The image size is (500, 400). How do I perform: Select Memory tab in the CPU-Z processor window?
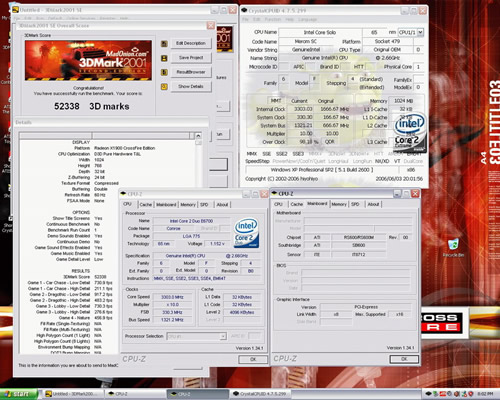click(188, 205)
